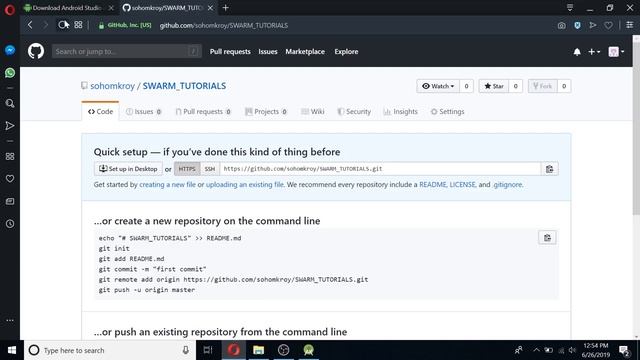Viewport: 640px width, 360px height.
Task: Open the Issues repository tab
Action: click(144, 111)
